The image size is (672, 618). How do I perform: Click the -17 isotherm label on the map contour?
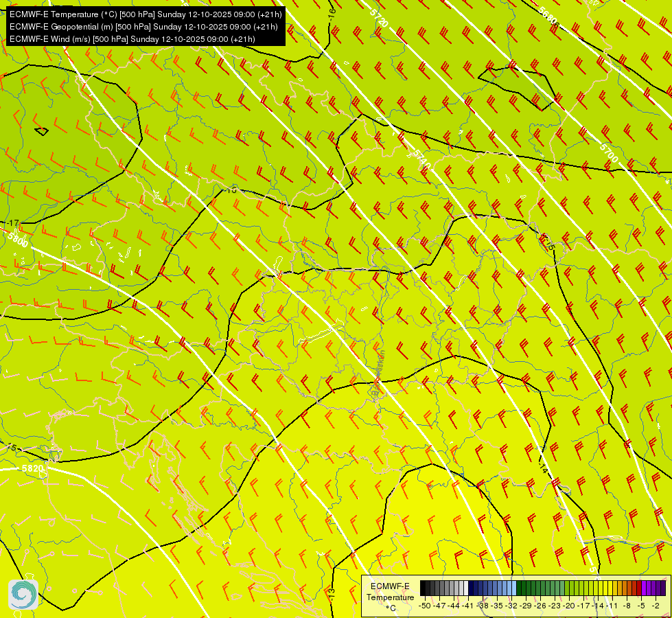pos(12,223)
